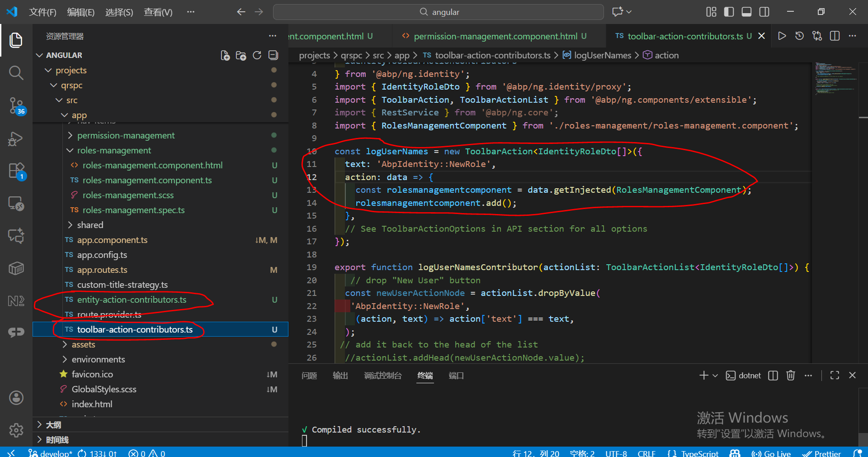
Task: Open Run and Debug view
Action: pyautogui.click(x=16, y=139)
